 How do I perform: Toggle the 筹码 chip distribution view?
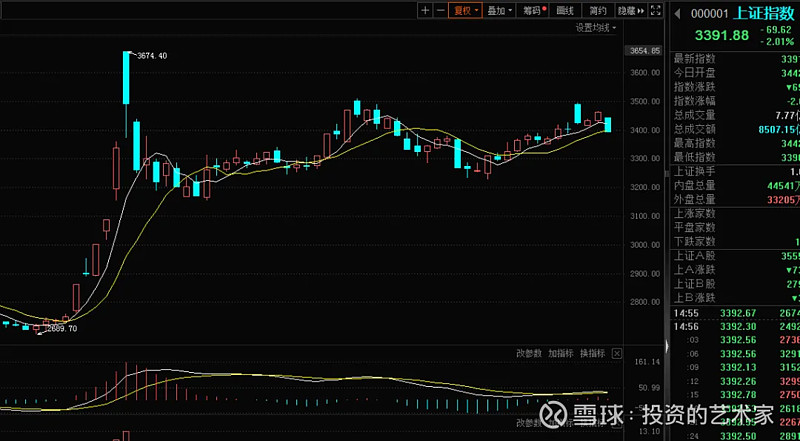[x=534, y=10]
